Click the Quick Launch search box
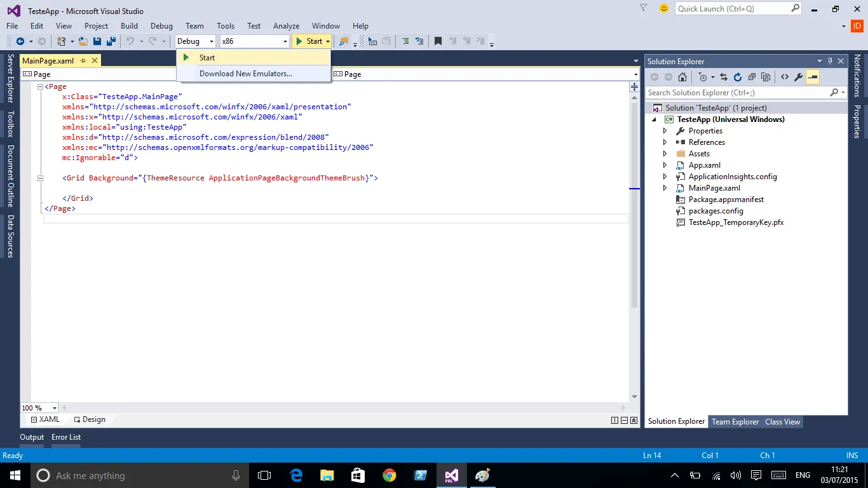Screen dimensions: 868x488 click(739, 8)
